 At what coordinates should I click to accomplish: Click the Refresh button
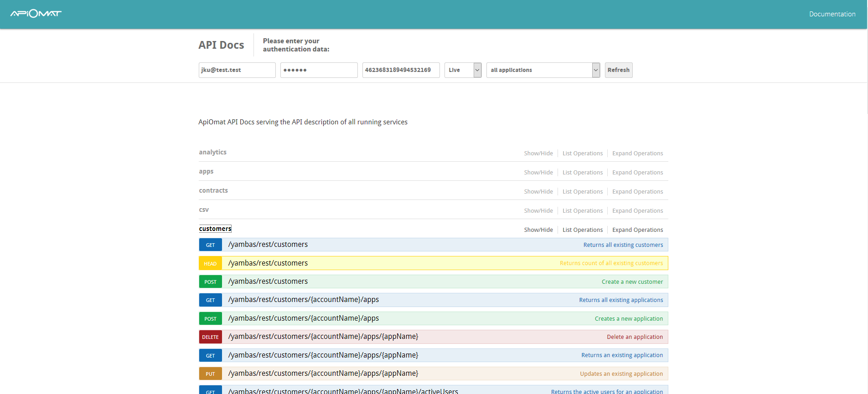pyautogui.click(x=619, y=70)
